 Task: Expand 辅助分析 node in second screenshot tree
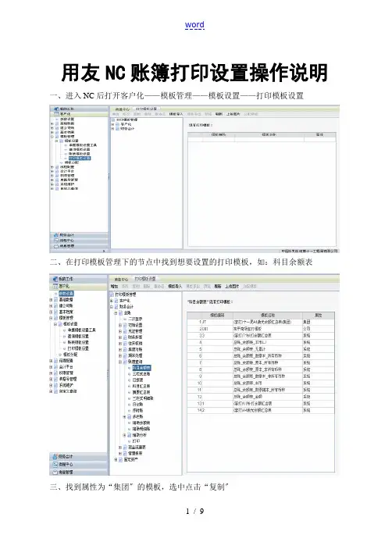coord(124,435)
